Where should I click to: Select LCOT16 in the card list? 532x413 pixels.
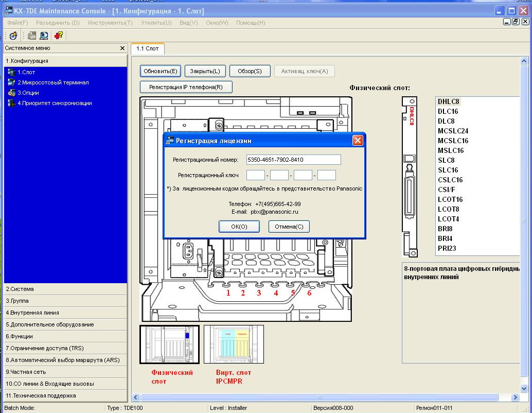450,199
